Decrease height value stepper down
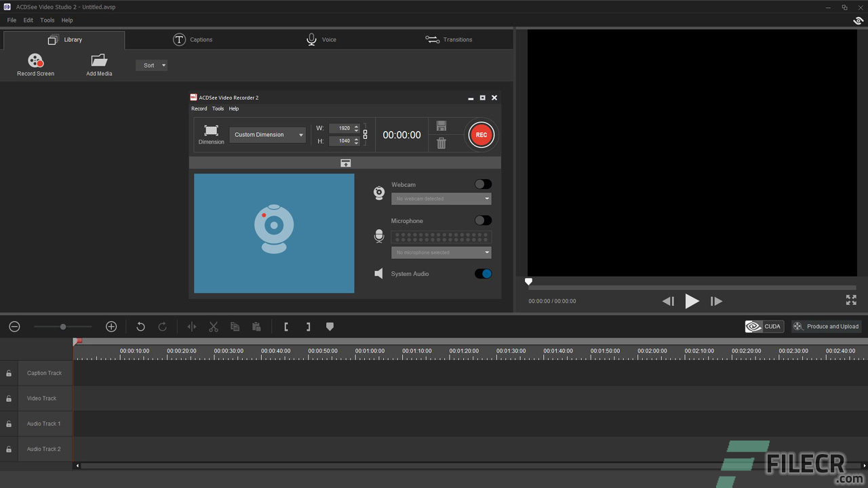The width and height of the screenshot is (868, 488). (357, 143)
